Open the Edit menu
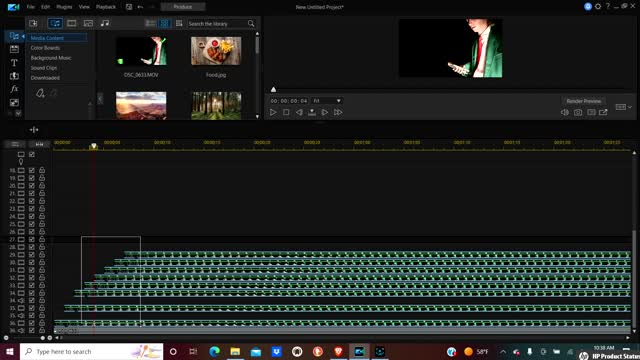Image resolution: width=640 pixels, height=360 pixels. (x=45, y=7)
